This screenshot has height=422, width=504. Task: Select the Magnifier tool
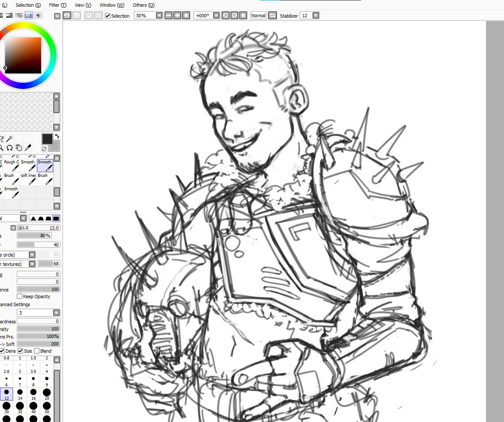point(2,148)
